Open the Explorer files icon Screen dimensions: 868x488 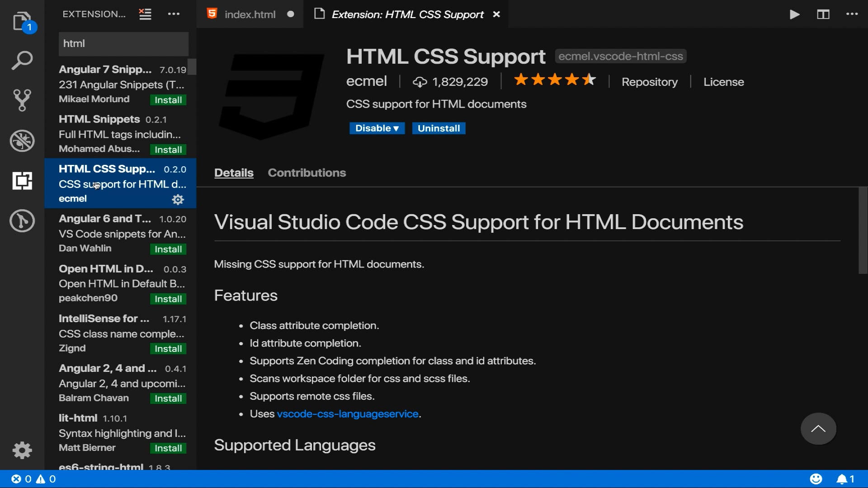coord(22,21)
